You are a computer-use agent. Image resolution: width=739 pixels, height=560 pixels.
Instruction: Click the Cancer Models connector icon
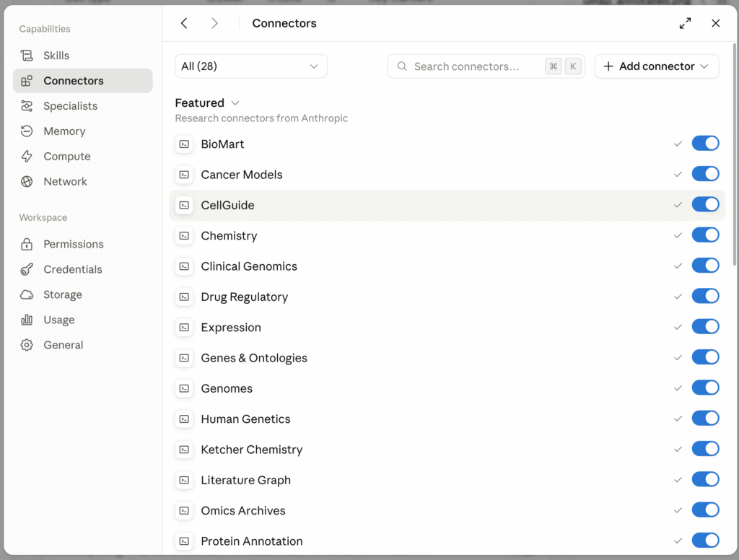click(x=184, y=175)
